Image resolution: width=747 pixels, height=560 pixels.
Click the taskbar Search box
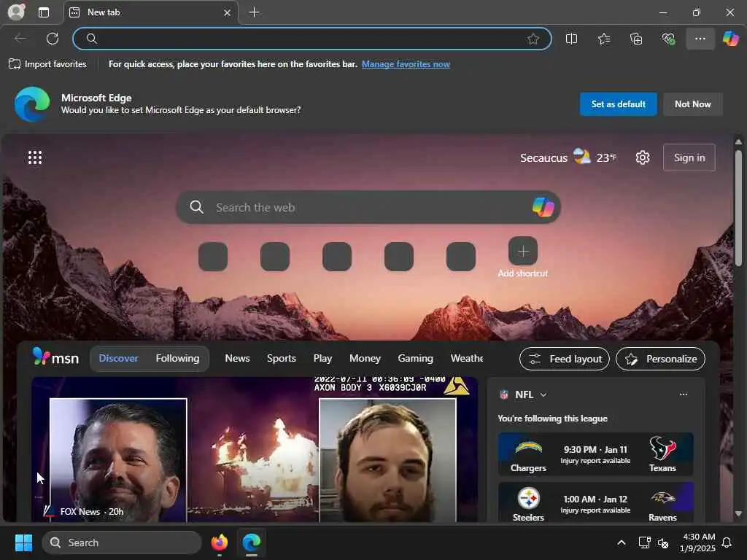[x=122, y=542]
